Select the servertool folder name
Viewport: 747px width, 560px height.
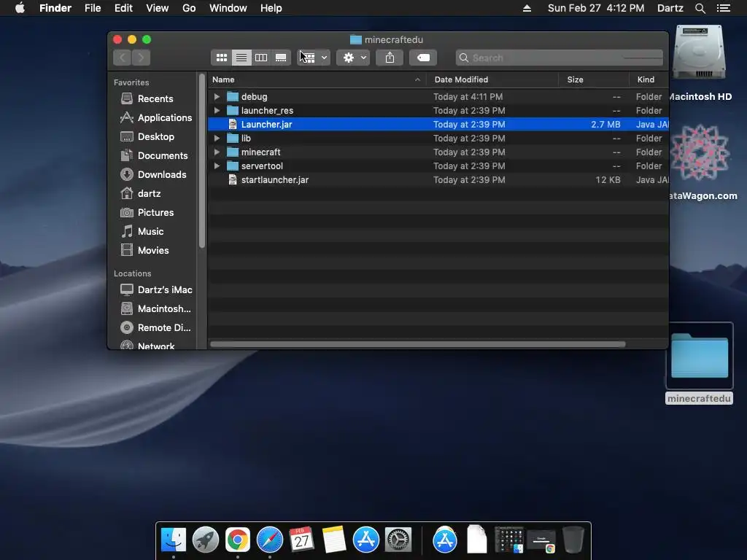(x=262, y=166)
